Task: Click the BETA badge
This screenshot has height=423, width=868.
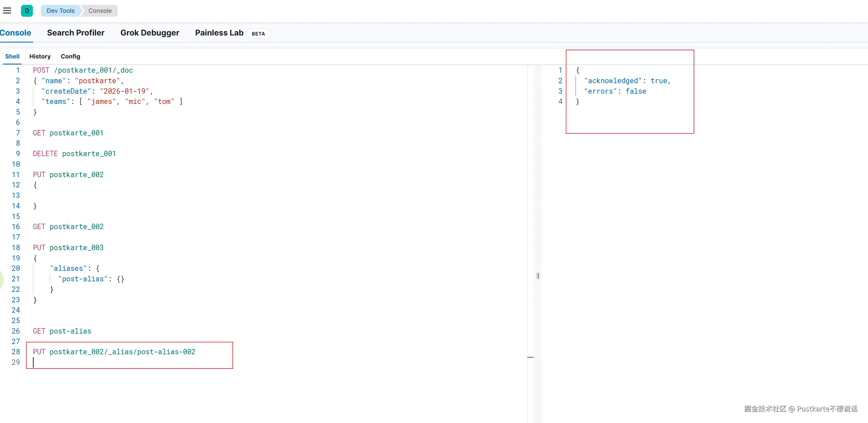Action: coord(258,34)
